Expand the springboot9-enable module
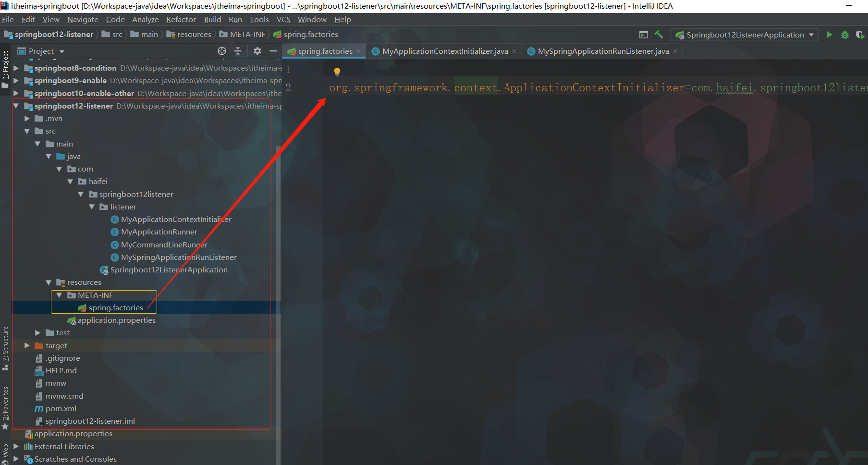This screenshot has width=868, height=465. [16, 81]
